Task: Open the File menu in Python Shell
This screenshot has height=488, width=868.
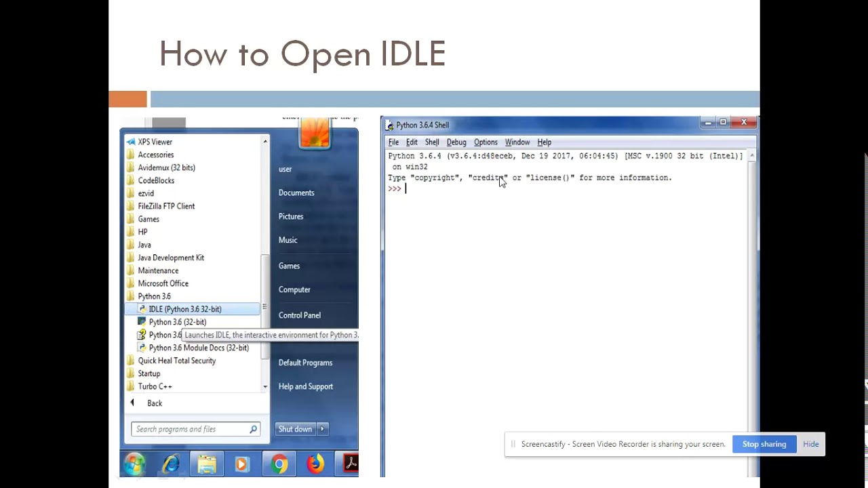Action: pos(393,142)
